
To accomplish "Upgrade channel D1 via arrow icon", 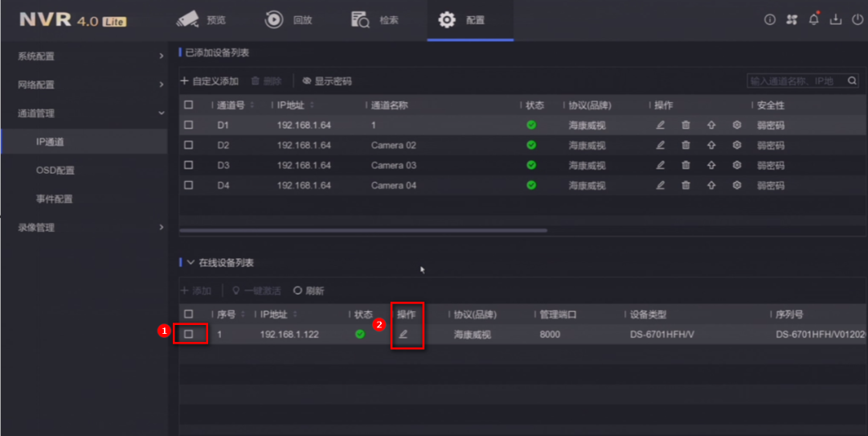I will [711, 125].
